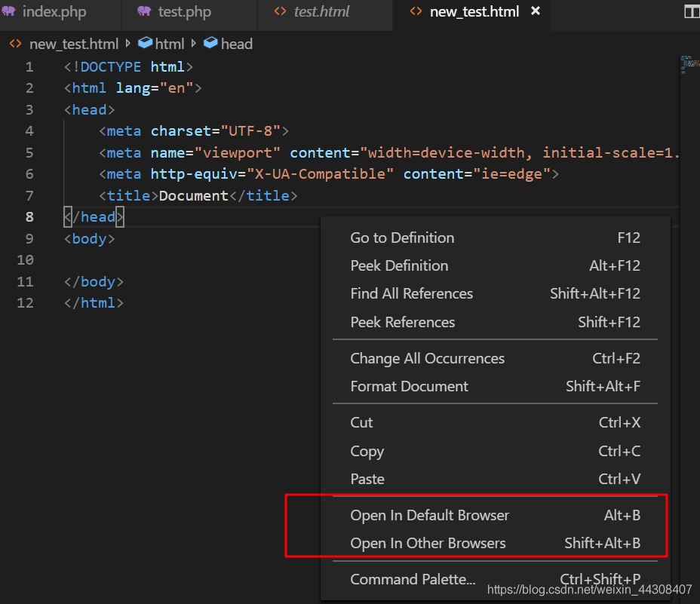700x604 pixels.
Task: Select Find All References
Action: coord(495,293)
